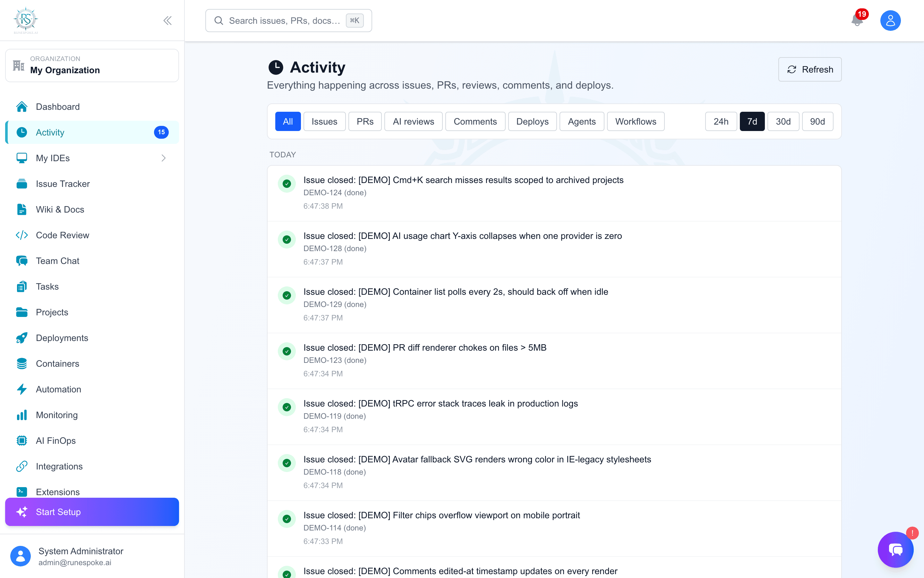The image size is (924, 578).
Task: Filter activity by Deploys
Action: (532, 122)
